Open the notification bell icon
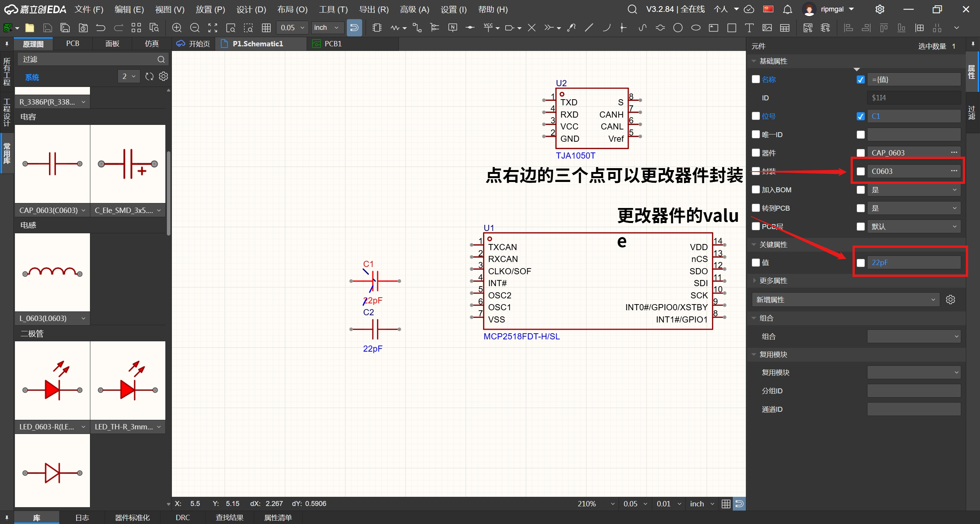The width and height of the screenshot is (980, 524). tap(787, 9)
